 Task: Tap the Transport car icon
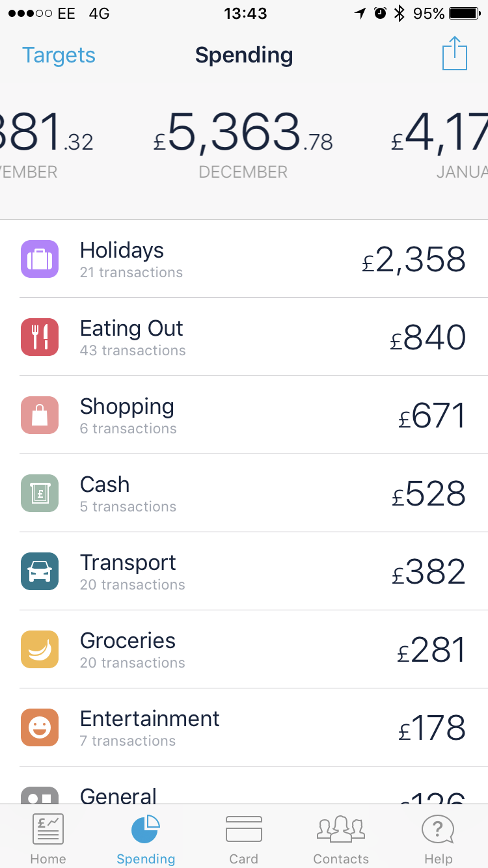(40, 571)
